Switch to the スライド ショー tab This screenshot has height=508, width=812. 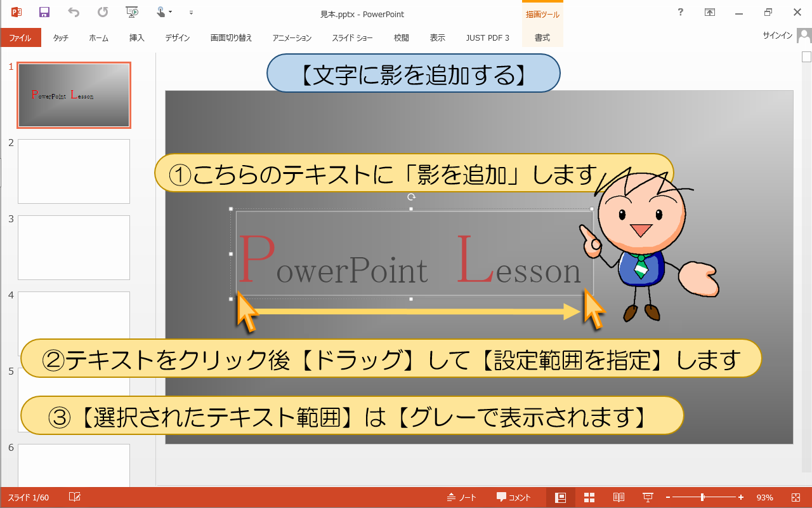click(352, 38)
